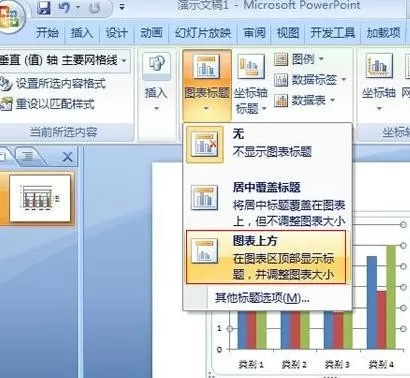Open 其他标题选项(M)...
The image size is (410, 378).
tap(262, 297)
